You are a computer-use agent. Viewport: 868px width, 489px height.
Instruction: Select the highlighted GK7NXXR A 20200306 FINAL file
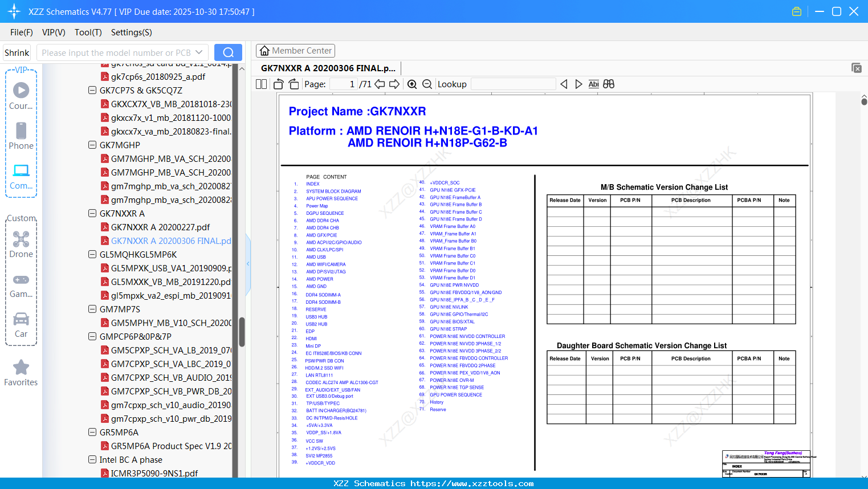tap(171, 241)
